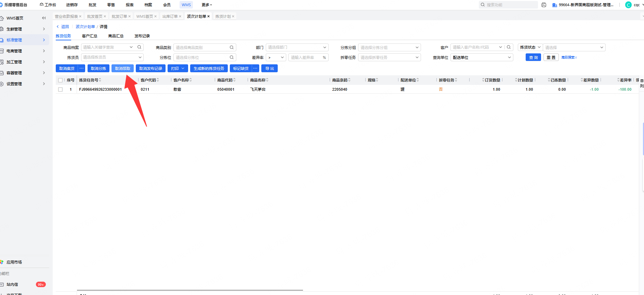Open the 拣货员 dropdown
The width and height of the screenshot is (644, 295).
pyautogui.click(x=112, y=57)
